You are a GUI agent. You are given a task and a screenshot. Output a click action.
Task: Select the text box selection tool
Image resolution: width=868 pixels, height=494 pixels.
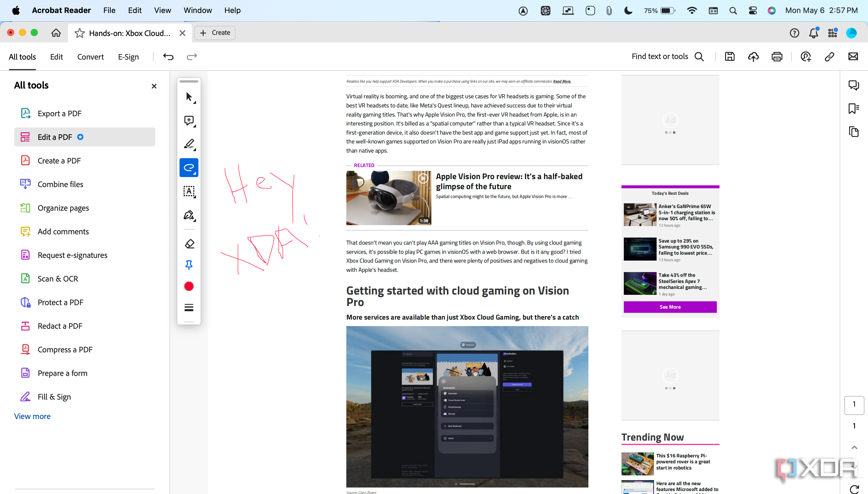point(189,191)
